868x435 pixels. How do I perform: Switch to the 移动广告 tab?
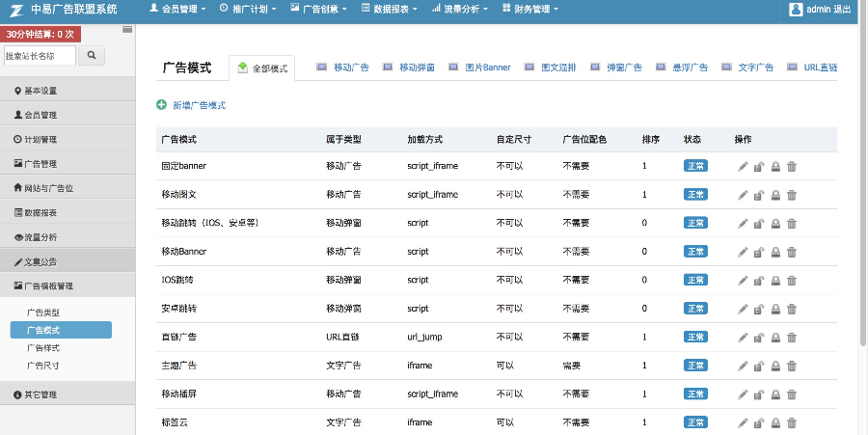coord(342,68)
